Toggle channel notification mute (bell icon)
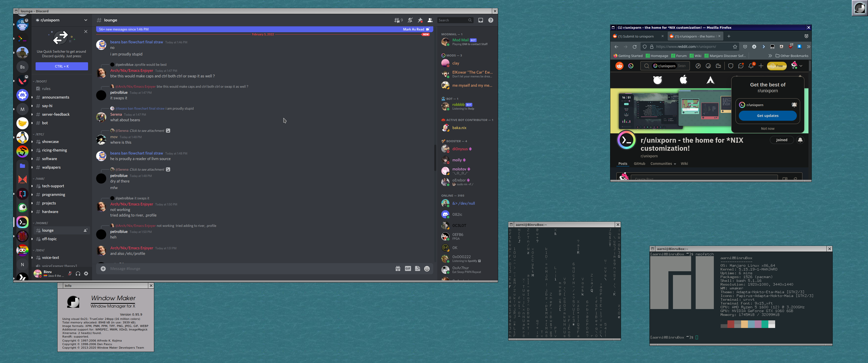The height and width of the screenshot is (363, 868). pos(410,20)
